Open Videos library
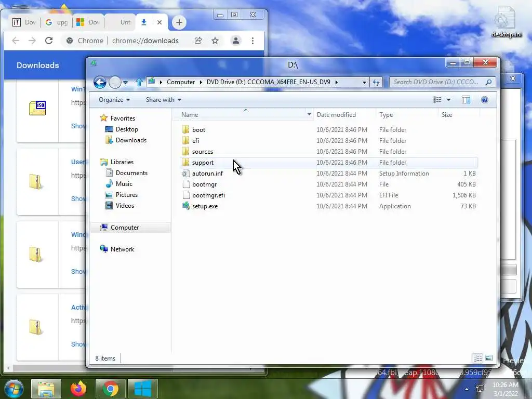Screen dimensions: 532x399 (125, 206)
